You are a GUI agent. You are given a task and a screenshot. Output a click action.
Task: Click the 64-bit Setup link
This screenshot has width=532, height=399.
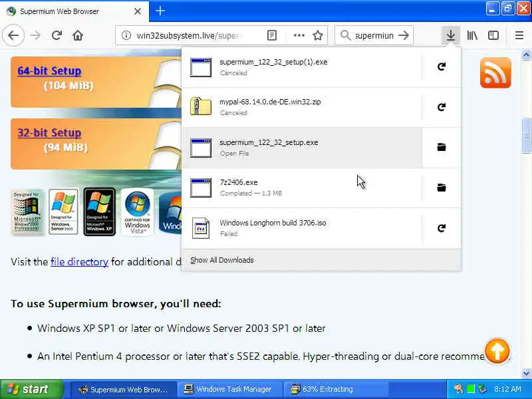click(x=49, y=70)
